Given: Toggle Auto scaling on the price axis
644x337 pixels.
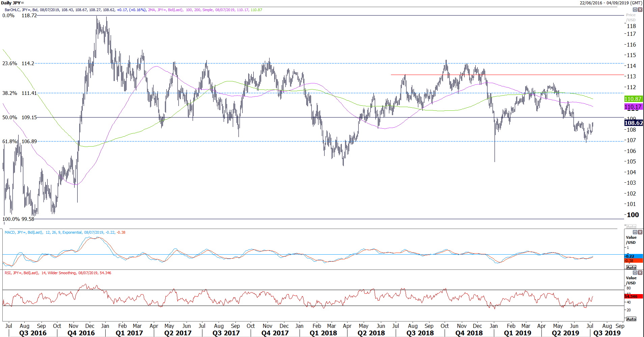Looking at the screenshot, I should (631, 227).
